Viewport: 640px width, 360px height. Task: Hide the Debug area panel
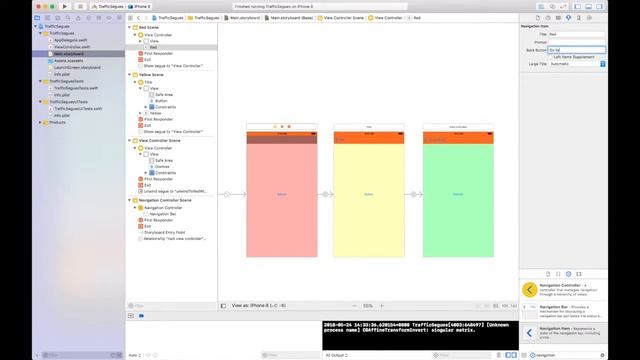point(588,7)
